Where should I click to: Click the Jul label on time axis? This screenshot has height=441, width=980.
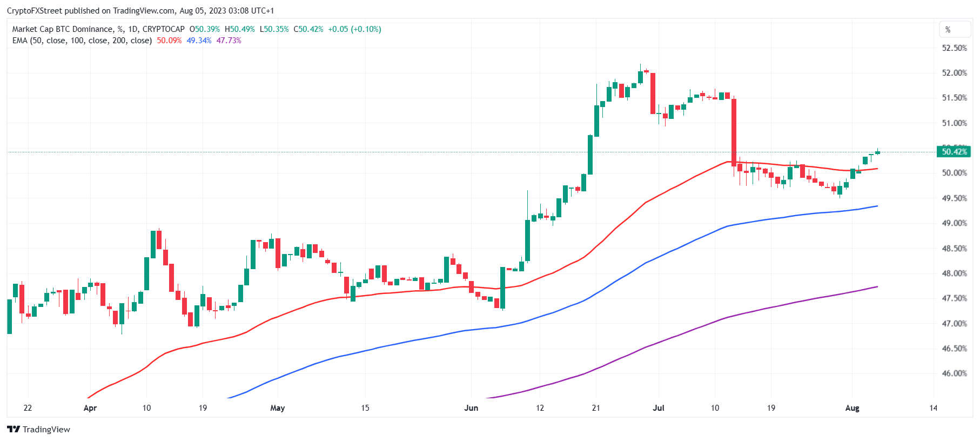click(x=658, y=408)
